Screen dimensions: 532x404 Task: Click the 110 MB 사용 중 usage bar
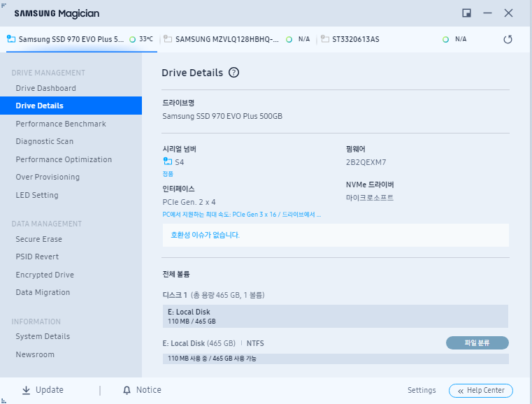[336, 359]
